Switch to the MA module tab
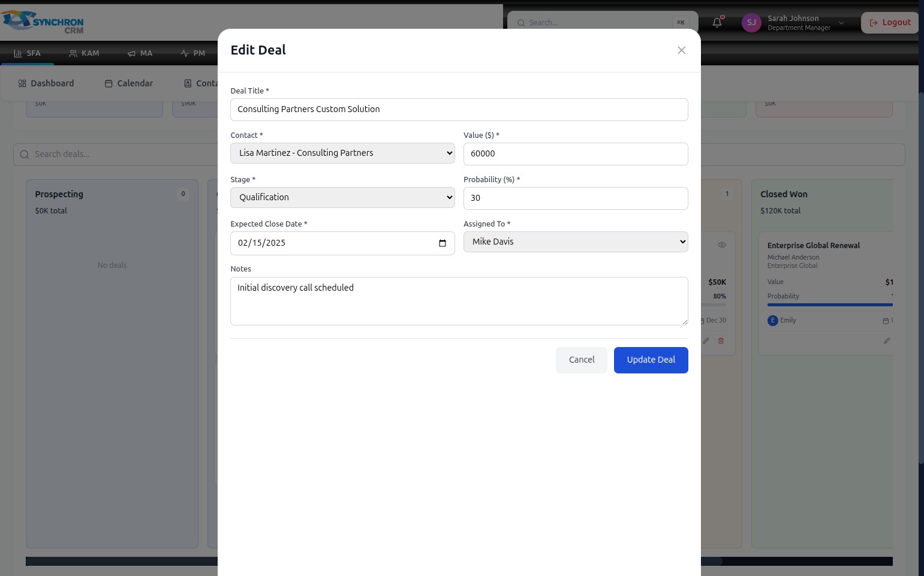The height and width of the screenshot is (576, 924). pyautogui.click(x=140, y=53)
